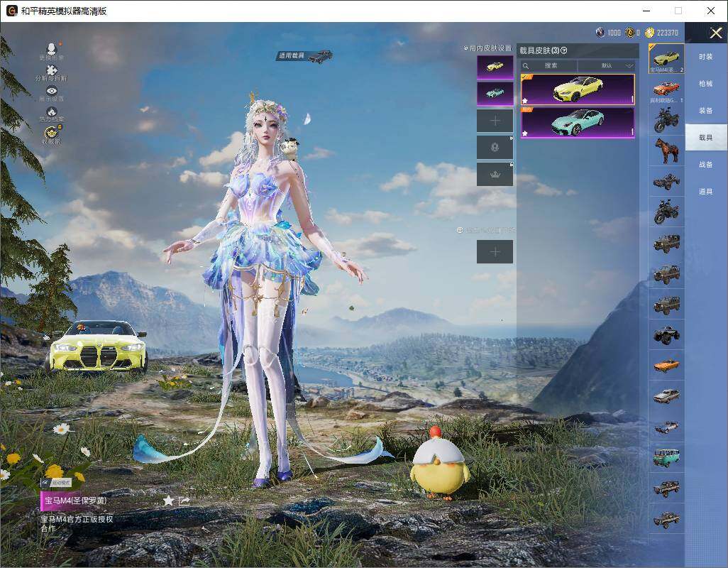Viewport: 728px width, 568px height.
Task: Select the orange muscle car thumbnail
Action: coord(666,365)
